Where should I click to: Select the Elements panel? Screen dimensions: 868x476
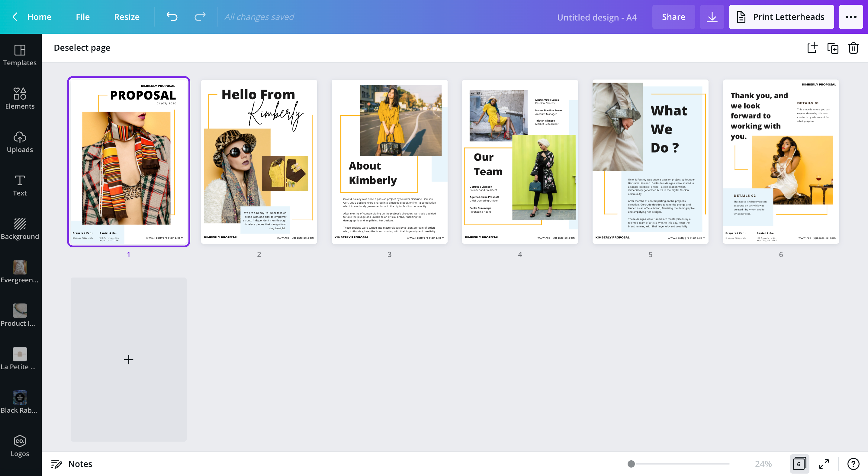tap(20, 98)
